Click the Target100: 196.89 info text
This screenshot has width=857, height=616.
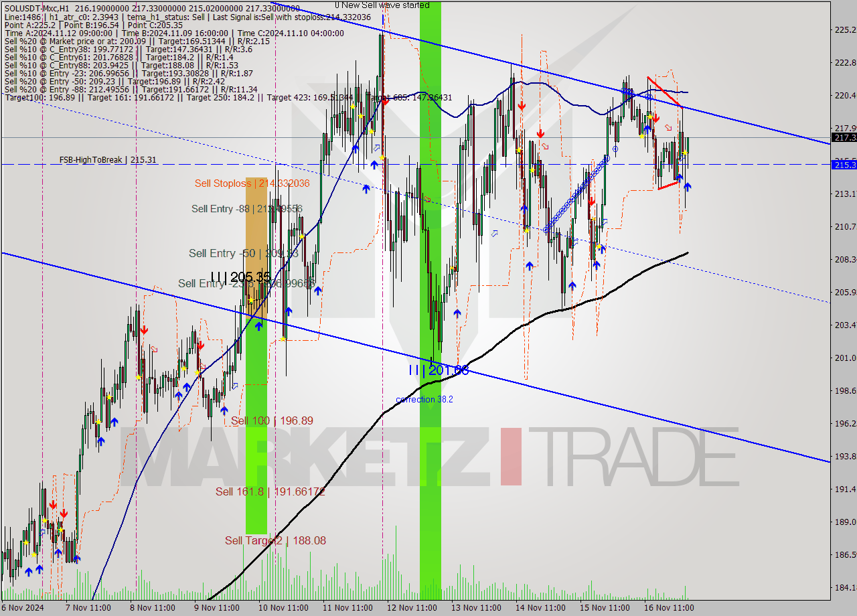point(41,98)
